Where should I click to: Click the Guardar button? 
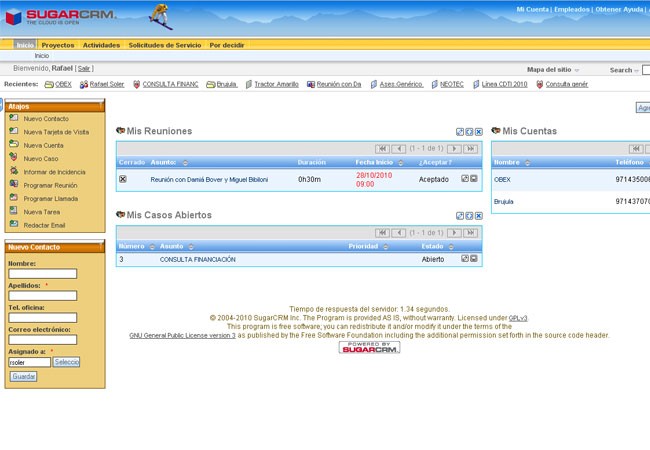(x=24, y=376)
